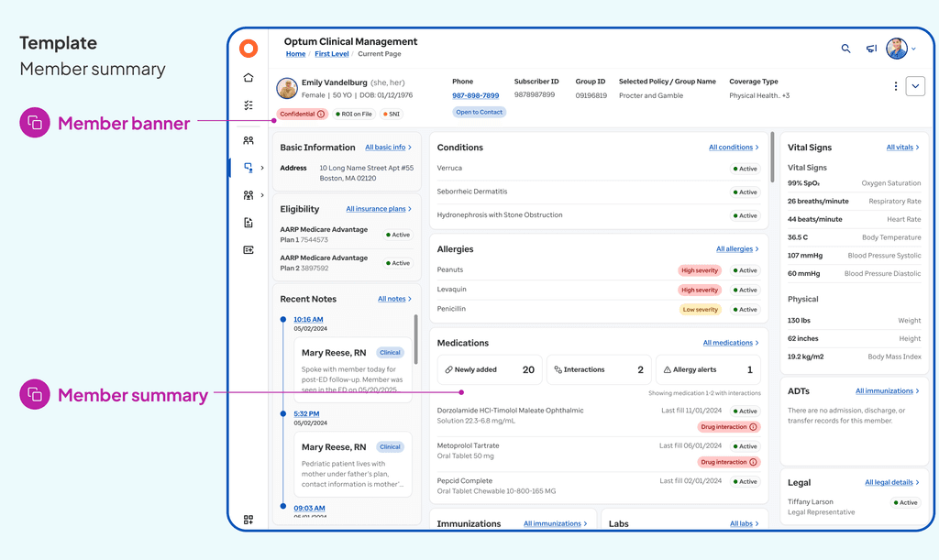Click Emily Vandelburg's profile photo
Screen dimensions: 939x560
tap(287, 88)
